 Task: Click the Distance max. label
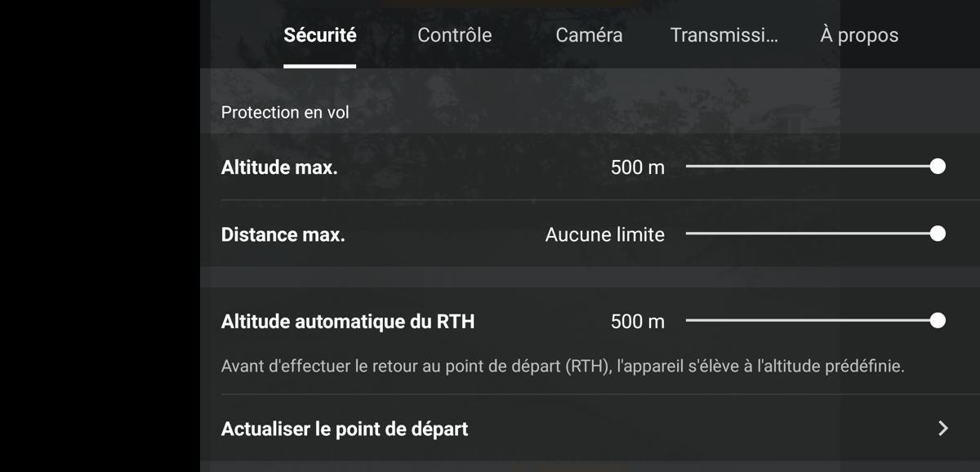283,235
